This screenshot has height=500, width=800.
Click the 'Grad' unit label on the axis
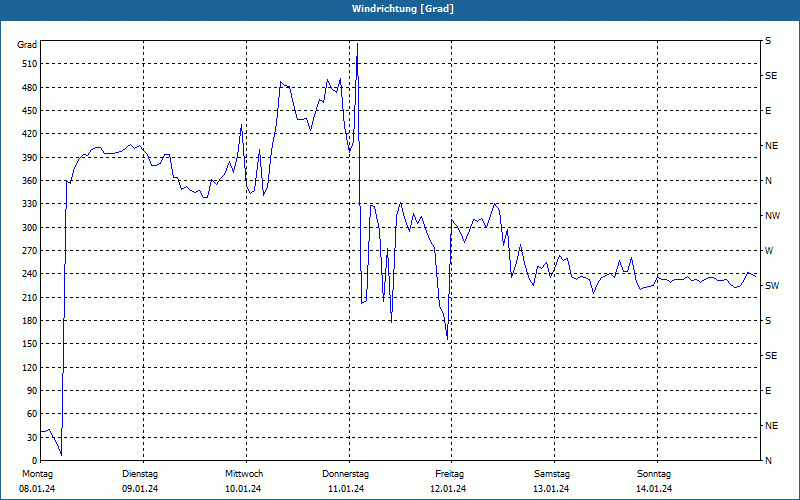point(27,45)
